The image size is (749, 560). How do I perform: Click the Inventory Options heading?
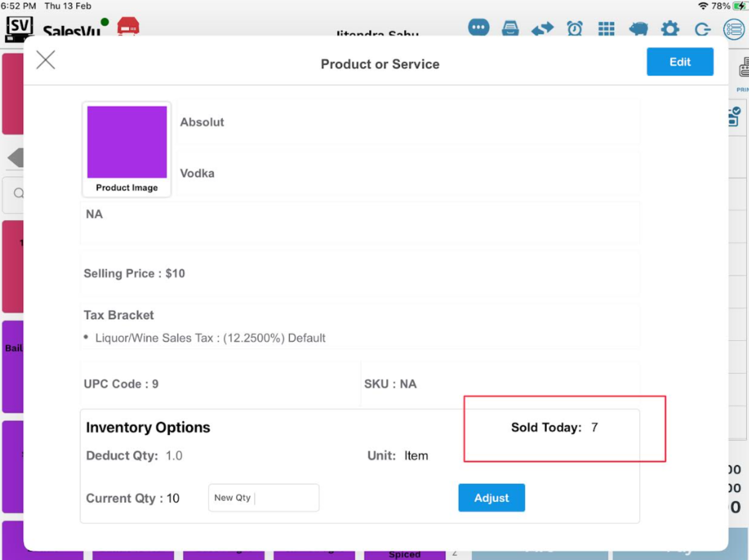pos(148,427)
